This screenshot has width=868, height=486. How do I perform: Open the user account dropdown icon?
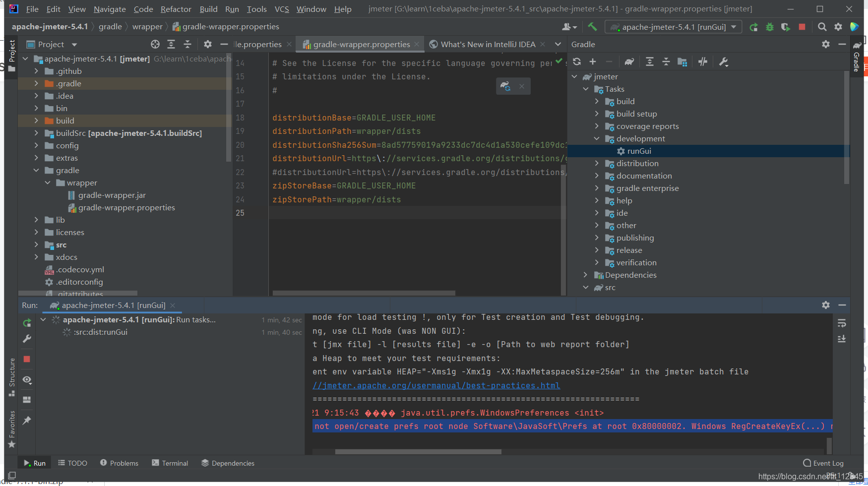tap(569, 27)
